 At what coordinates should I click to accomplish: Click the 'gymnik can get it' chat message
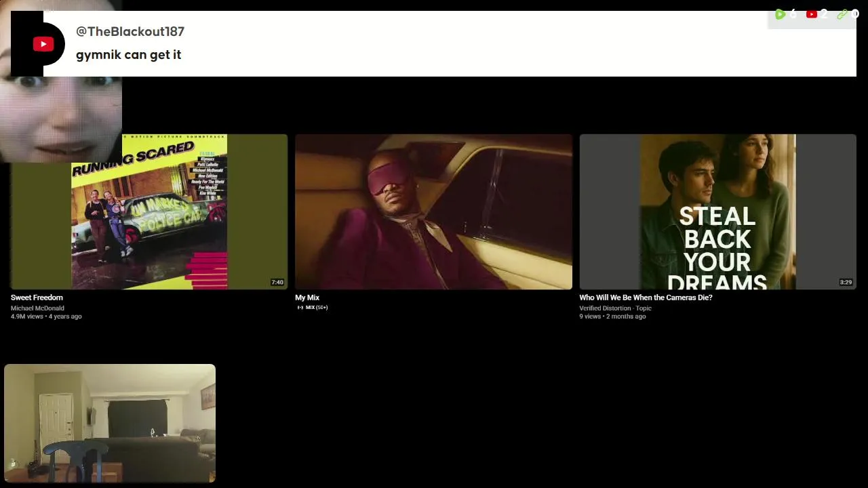point(129,55)
